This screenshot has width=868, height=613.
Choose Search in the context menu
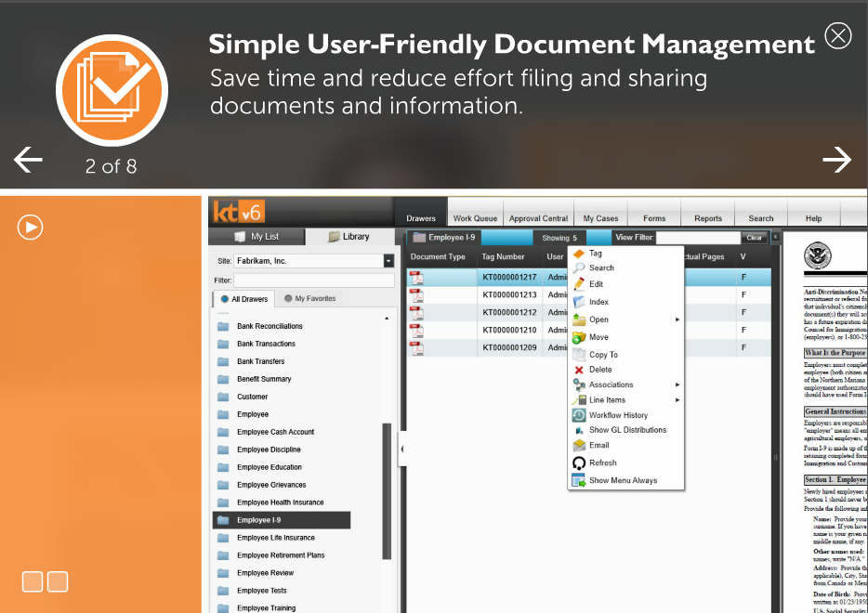click(x=625, y=267)
